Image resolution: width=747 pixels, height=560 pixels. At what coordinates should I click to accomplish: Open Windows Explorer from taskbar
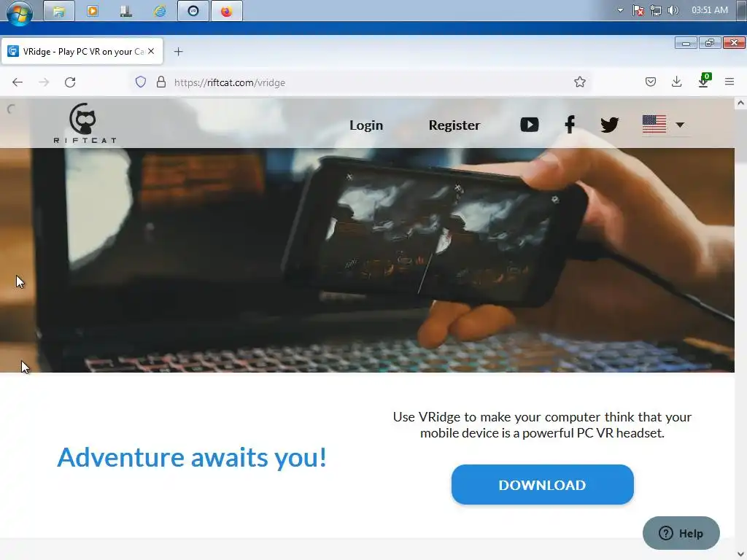point(59,11)
